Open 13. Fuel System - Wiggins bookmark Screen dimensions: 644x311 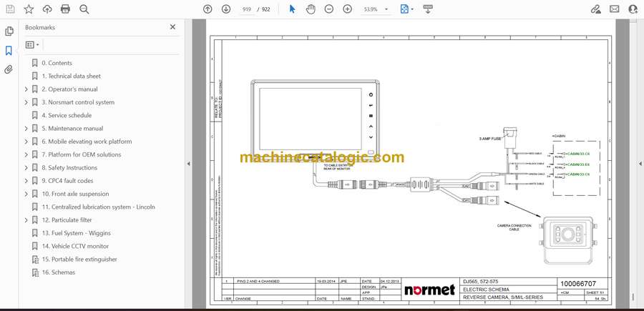76,233
